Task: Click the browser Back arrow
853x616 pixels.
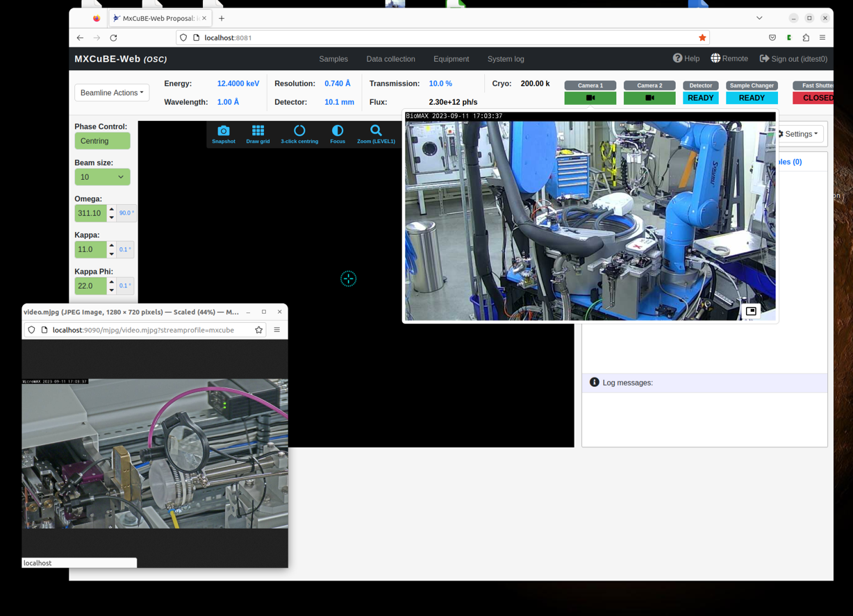Action: [x=80, y=38]
